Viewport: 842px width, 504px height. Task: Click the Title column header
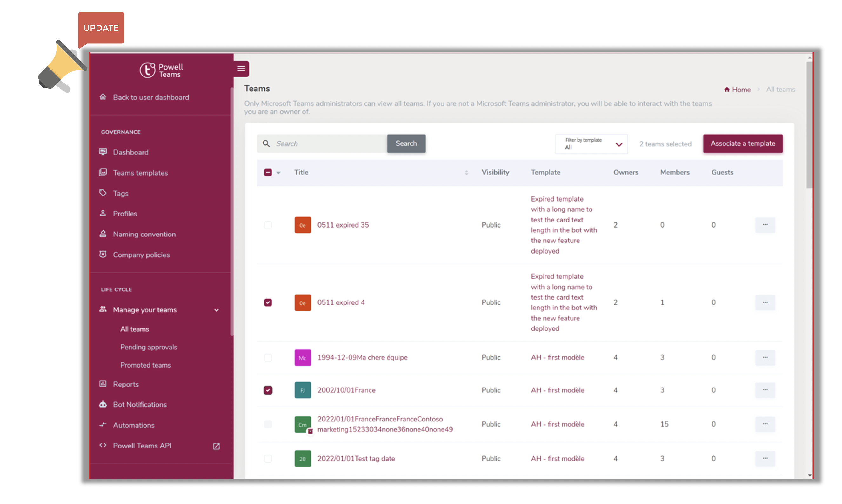click(x=301, y=172)
